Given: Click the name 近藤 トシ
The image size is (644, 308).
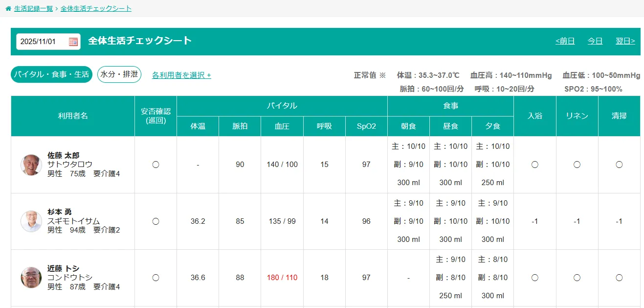Looking at the screenshot, I should (64, 268).
